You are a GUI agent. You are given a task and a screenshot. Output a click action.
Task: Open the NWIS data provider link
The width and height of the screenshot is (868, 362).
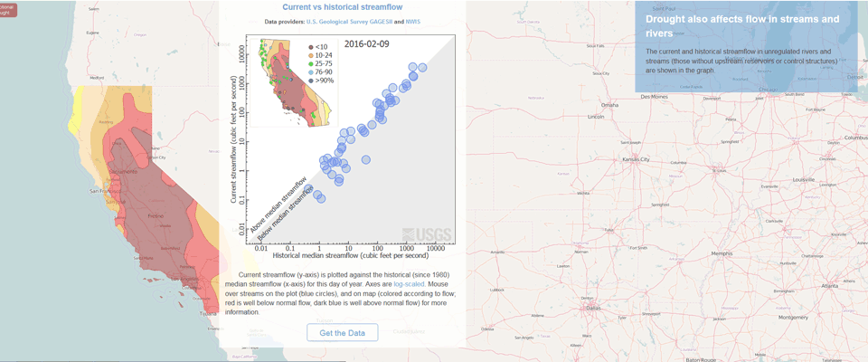pyautogui.click(x=413, y=22)
